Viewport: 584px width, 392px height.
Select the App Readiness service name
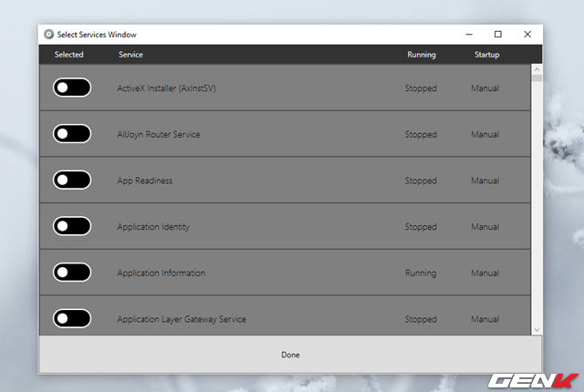pyautogui.click(x=145, y=181)
